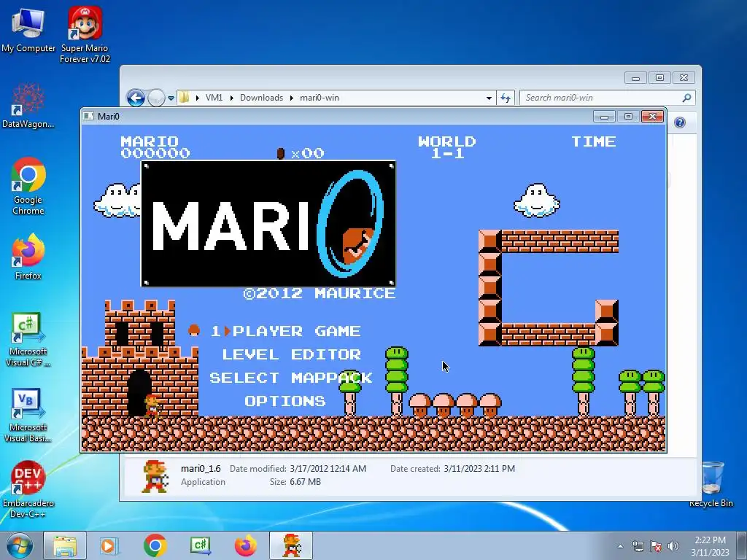
Task: Open Windows Media Player in taskbar
Action: tap(109, 545)
